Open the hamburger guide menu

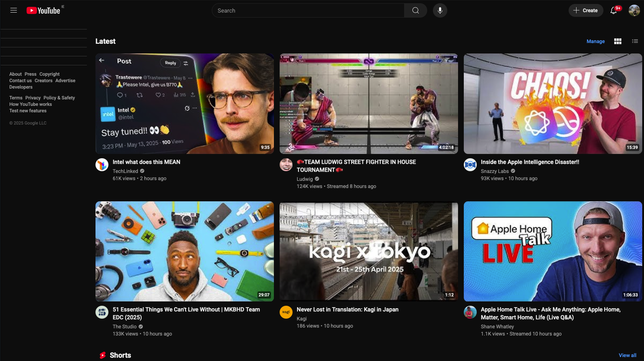14,10
